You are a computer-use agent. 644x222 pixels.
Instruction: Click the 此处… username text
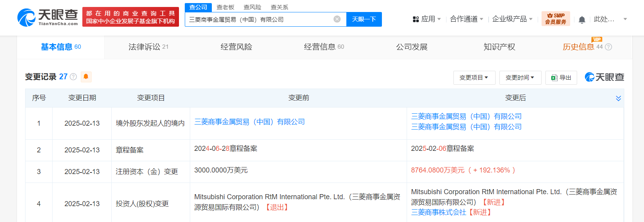coord(604,19)
